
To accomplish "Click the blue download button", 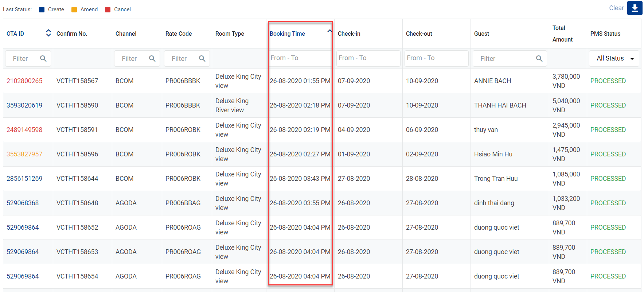I will (635, 8).
